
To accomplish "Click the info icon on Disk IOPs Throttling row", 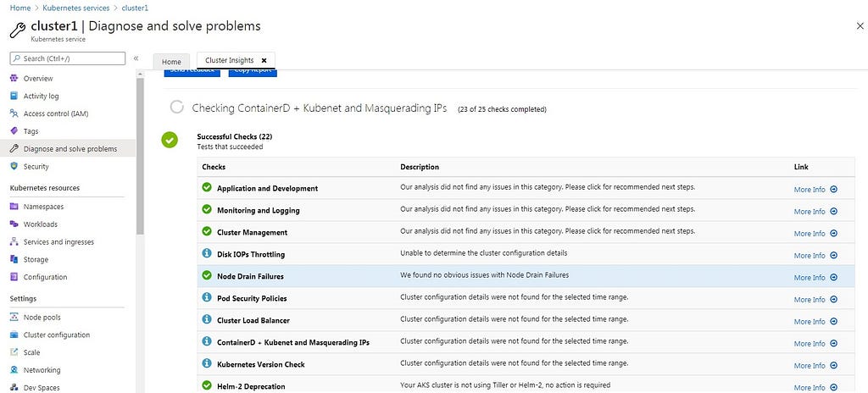I will pyautogui.click(x=207, y=253).
